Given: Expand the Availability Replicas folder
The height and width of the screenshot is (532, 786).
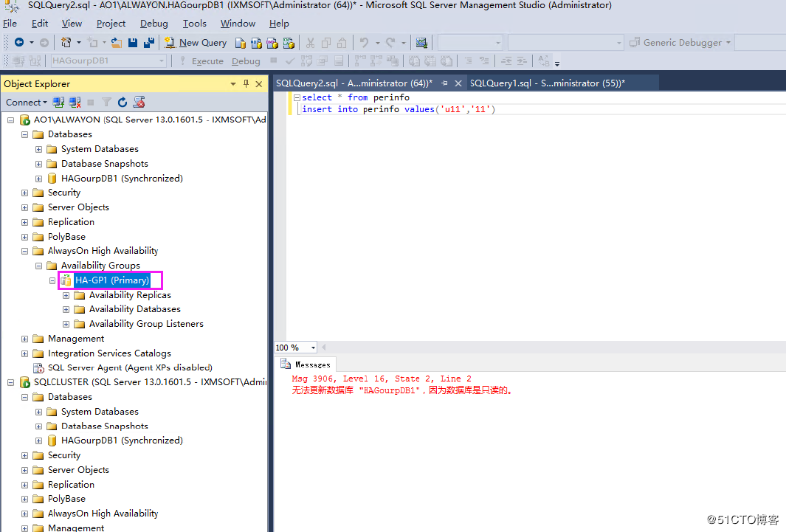Looking at the screenshot, I should 66,296.
